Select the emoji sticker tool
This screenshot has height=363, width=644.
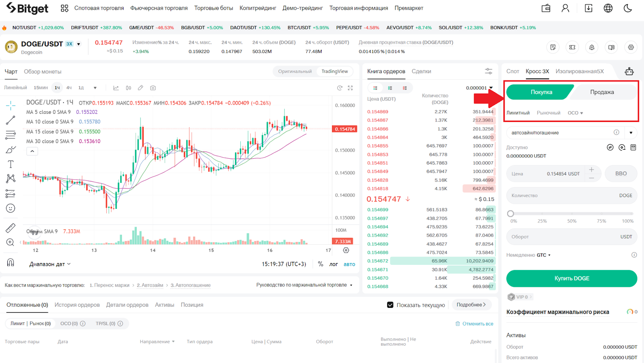click(x=11, y=208)
